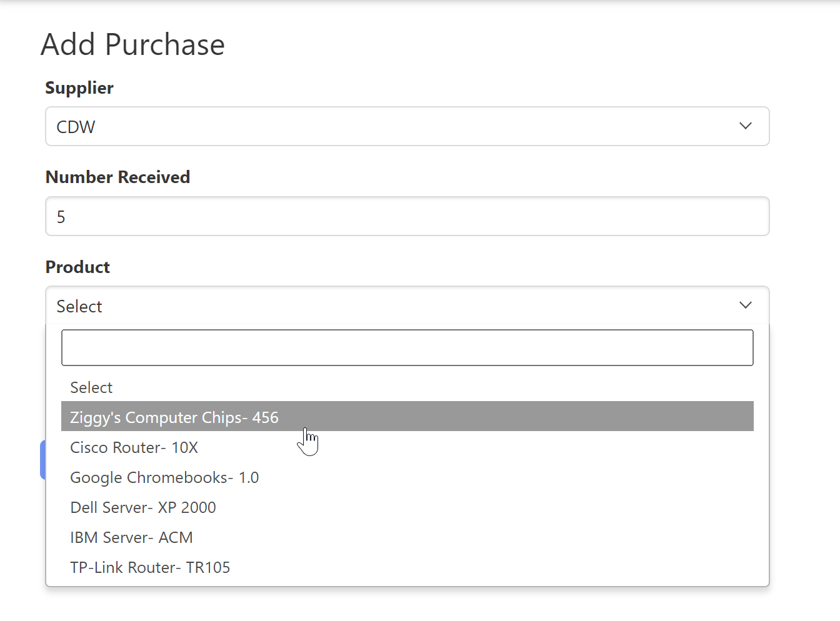Click the chevron arrow in Product field

pyautogui.click(x=745, y=306)
